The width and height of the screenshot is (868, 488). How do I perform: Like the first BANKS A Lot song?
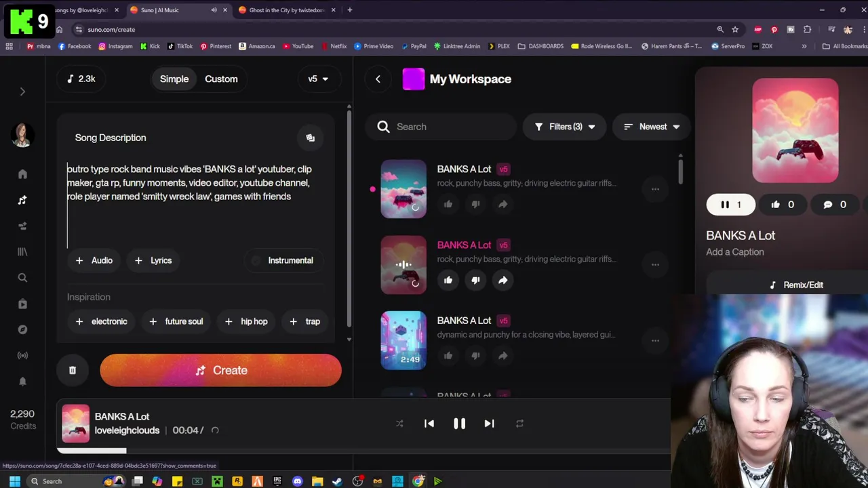tap(448, 204)
